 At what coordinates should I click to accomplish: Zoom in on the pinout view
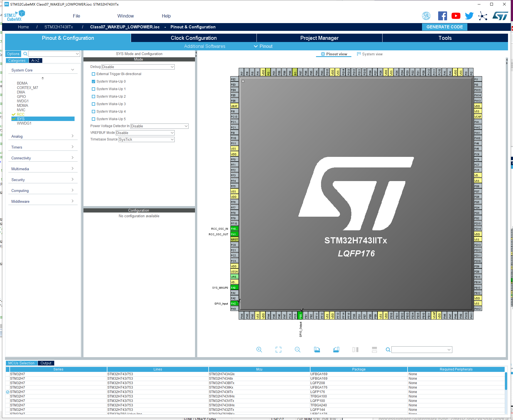(259, 350)
